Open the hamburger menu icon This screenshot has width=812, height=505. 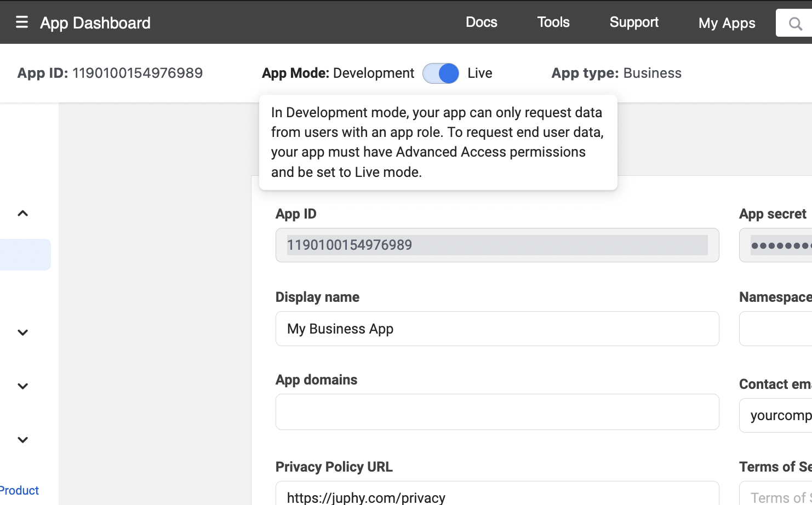(x=22, y=22)
